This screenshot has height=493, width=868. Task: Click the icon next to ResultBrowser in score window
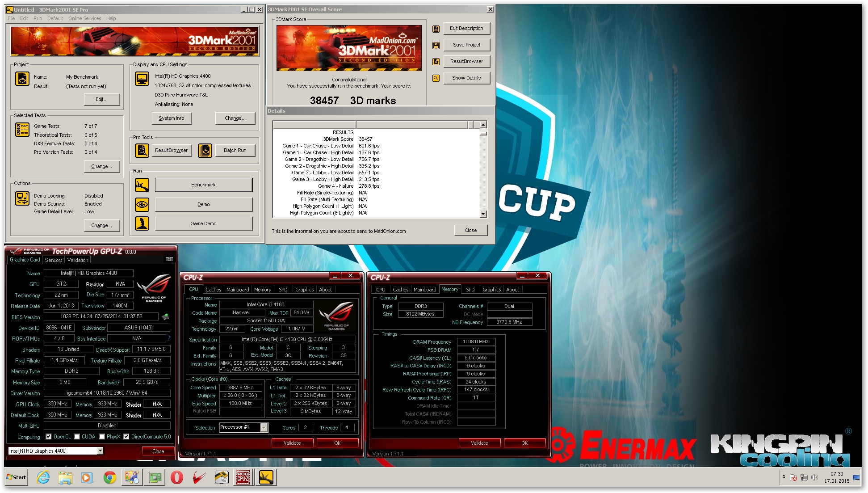(436, 62)
